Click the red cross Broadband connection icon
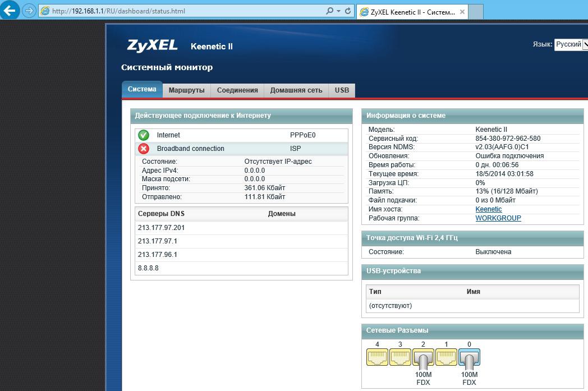This screenshot has width=588, height=391. 144,149
